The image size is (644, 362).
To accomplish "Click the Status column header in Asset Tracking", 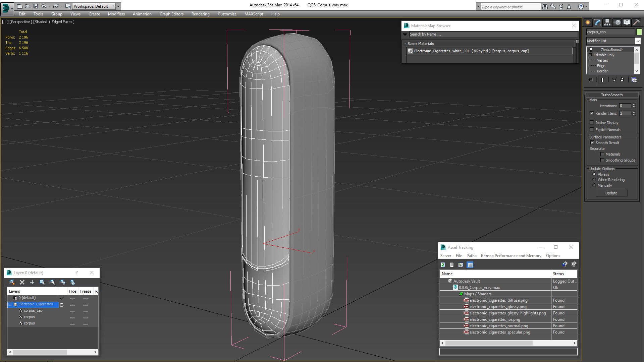I will [563, 274].
